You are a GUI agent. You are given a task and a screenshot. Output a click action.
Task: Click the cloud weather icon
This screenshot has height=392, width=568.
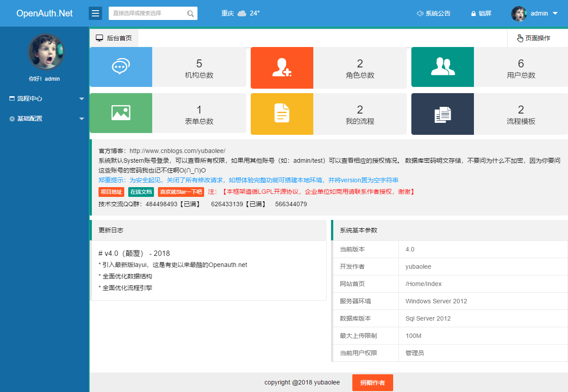click(x=242, y=13)
